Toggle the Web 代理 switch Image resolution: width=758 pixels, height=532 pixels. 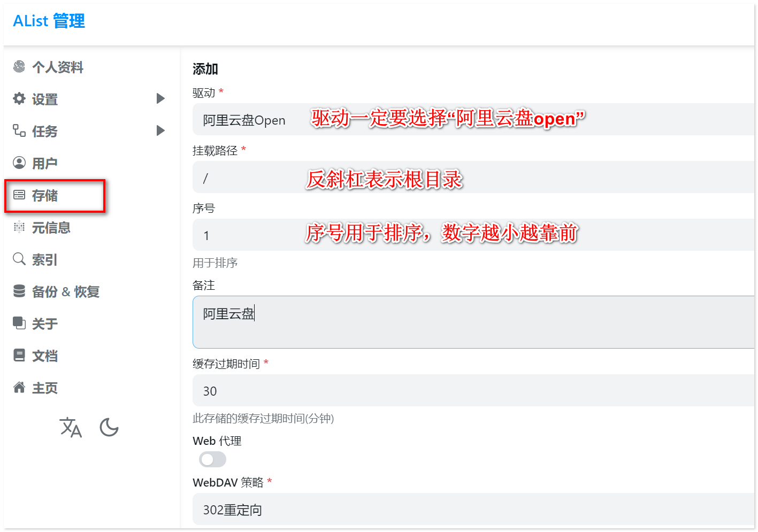(x=212, y=460)
